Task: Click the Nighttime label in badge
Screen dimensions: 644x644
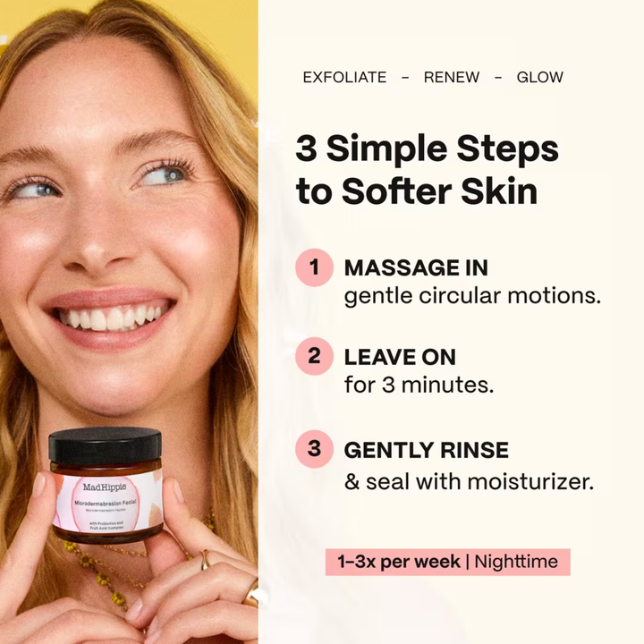Action: (x=516, y=562)
